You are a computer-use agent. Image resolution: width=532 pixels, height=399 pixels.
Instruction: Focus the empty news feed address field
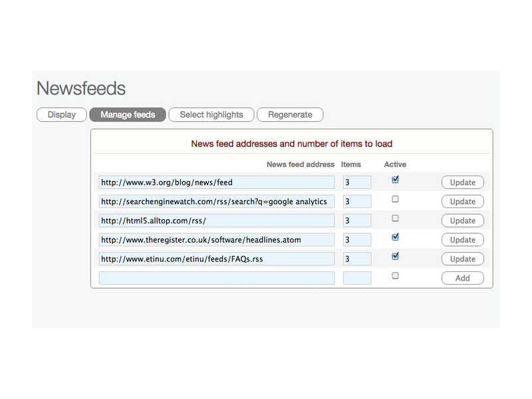pyautogui.click(x=216, y=278)
